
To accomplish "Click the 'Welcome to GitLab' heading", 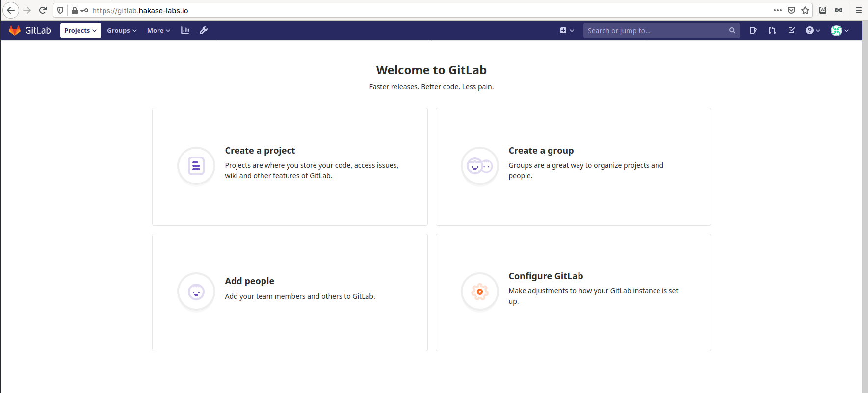I will pos(431,70).
